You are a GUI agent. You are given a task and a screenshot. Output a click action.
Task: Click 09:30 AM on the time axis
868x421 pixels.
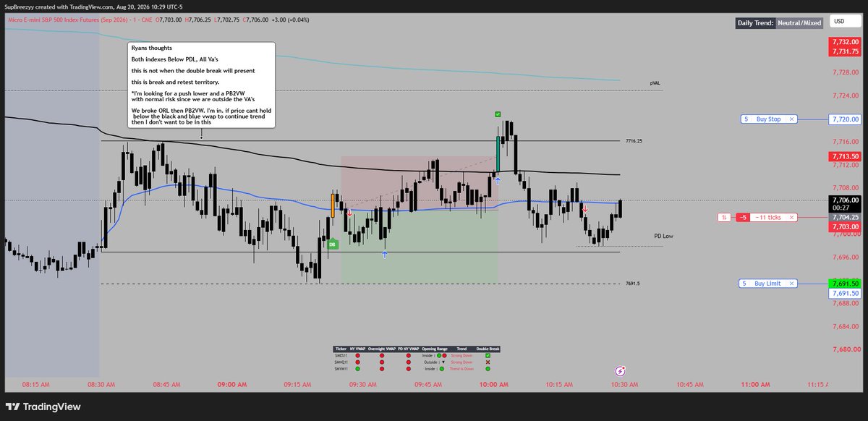click(x=362, y=386)
